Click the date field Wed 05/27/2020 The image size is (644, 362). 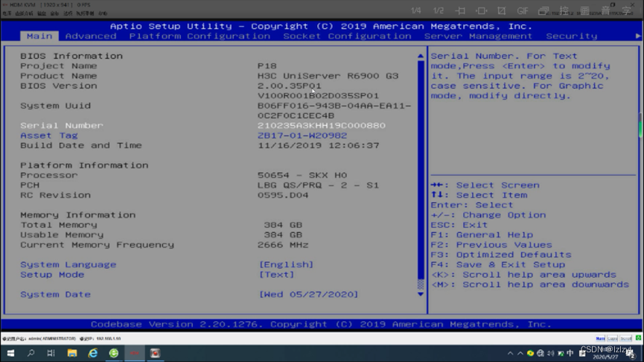pyautogui.click(x=308, y=295)
